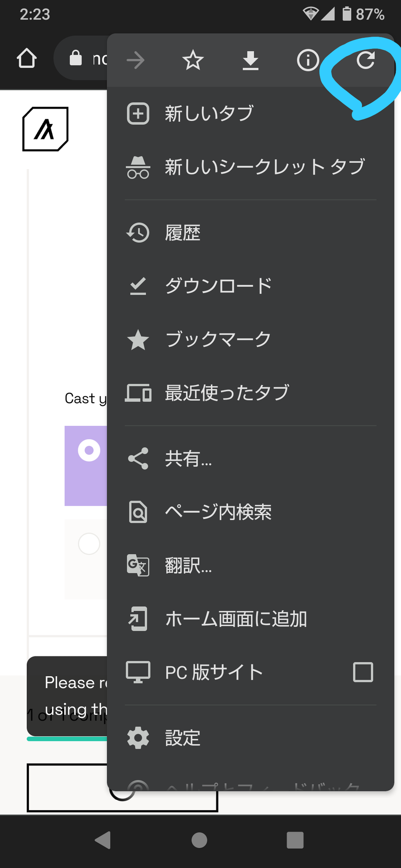The height and width of the screenshot is (868, 401).
Task: Bookmark this page with the star outline icon
Action: tap(193, 60)
